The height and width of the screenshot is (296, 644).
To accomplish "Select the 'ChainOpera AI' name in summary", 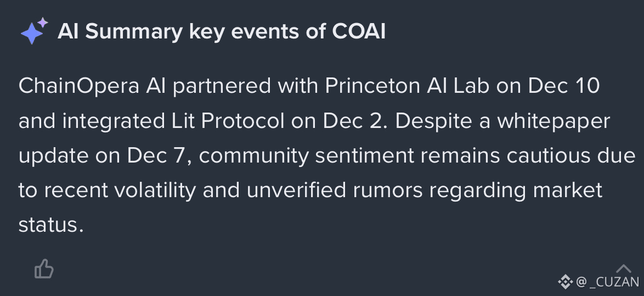I will 92,86.
